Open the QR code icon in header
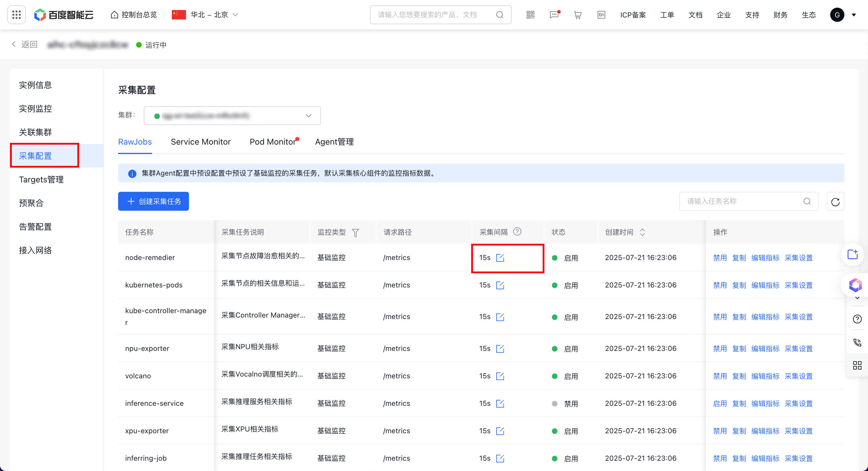The width and height of the screenshot is (868, 471). [530, 15]
